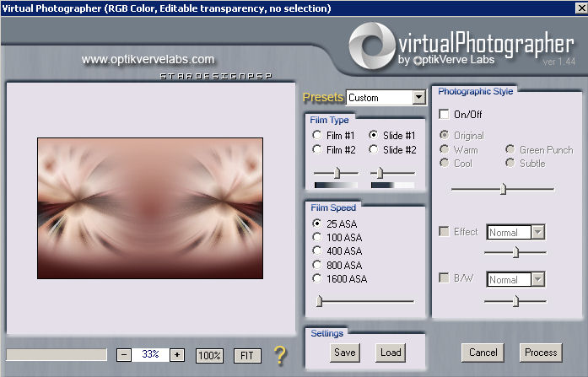Viewport: 588px width, 377px height.
Task: Click the www.optikvervelabs.com link
Action: coord(148,59)
